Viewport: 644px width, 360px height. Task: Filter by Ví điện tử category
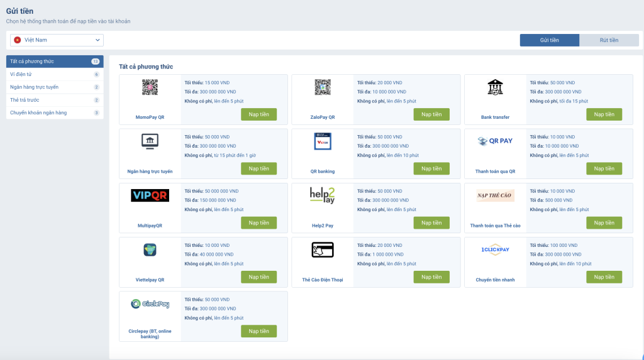click(54, 74)
